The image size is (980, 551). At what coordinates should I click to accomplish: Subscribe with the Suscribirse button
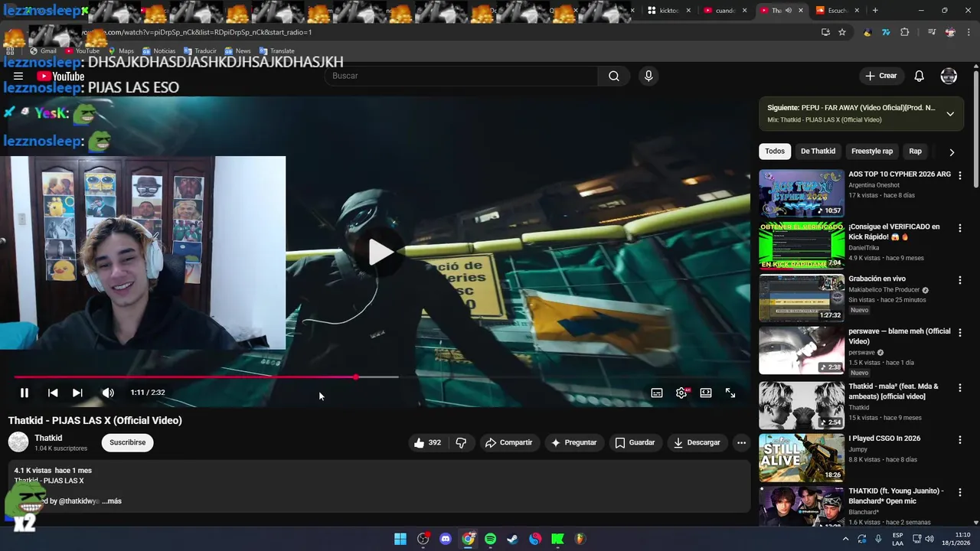tap(127, 442)
